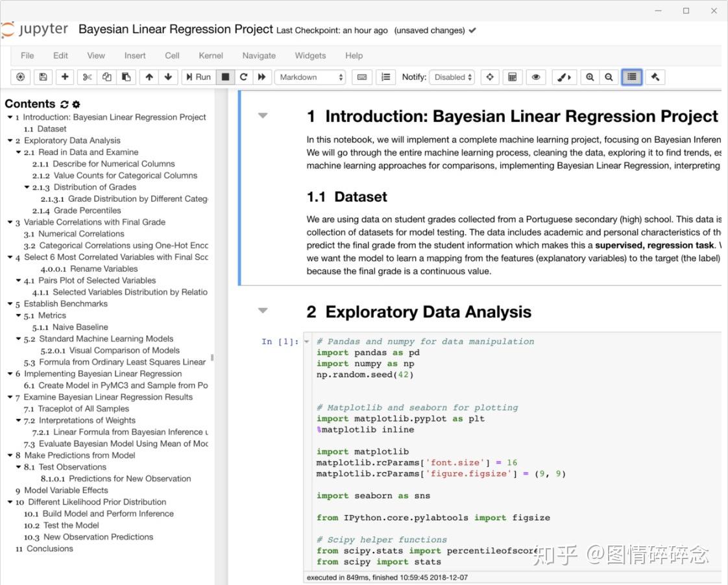Open the Kernel menu
Screen dimensions: 728x585
tap(210, 56)
